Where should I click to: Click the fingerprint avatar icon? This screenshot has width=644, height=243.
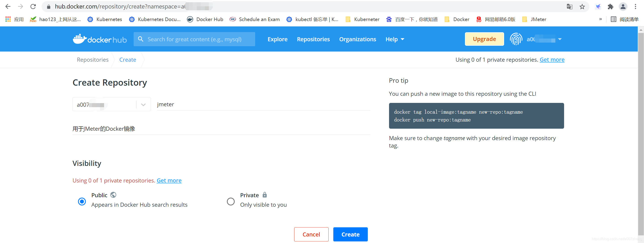click(x=516, y=39)
